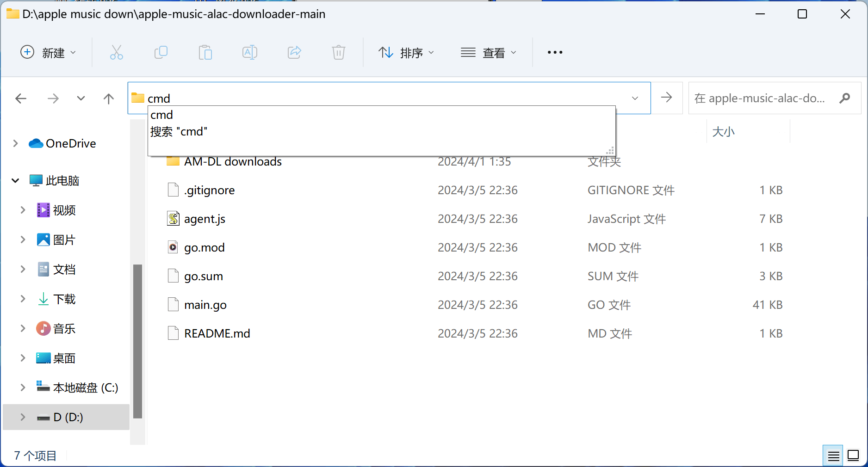Open the README.md file
868x467 pixels.
217,333
